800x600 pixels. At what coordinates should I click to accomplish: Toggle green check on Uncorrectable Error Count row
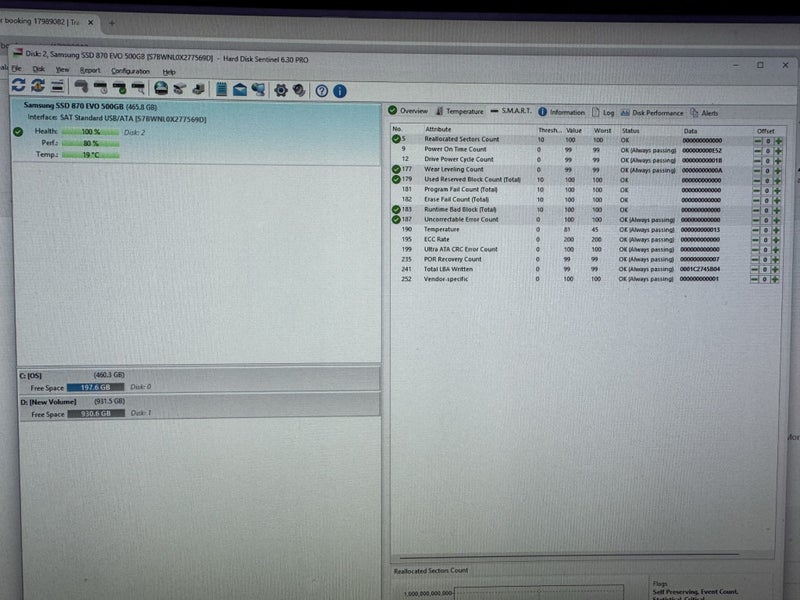[x=396, y=219]
